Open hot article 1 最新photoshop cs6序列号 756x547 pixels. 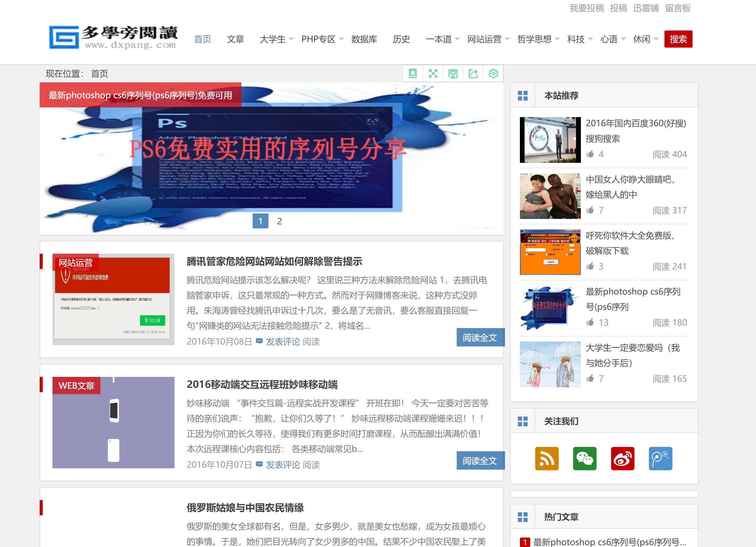coord(610,542)
